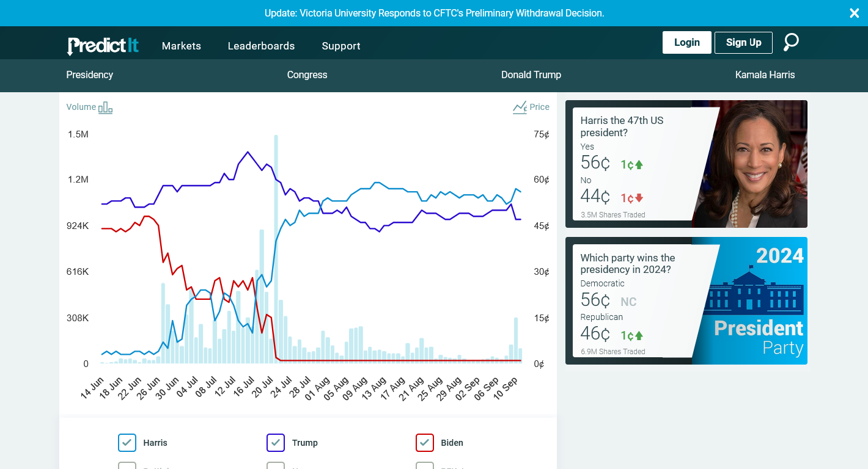Viewport: 868px width, 469px height.
Task: Open the search magnifier icon
Action: [x=791, y=42]
